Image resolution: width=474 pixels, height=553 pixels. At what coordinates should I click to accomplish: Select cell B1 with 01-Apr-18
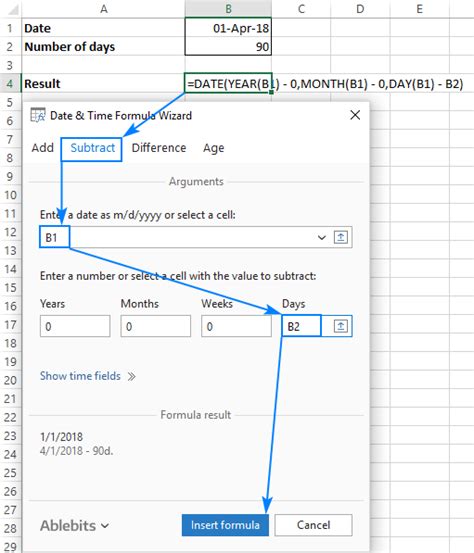coord(228,28)
